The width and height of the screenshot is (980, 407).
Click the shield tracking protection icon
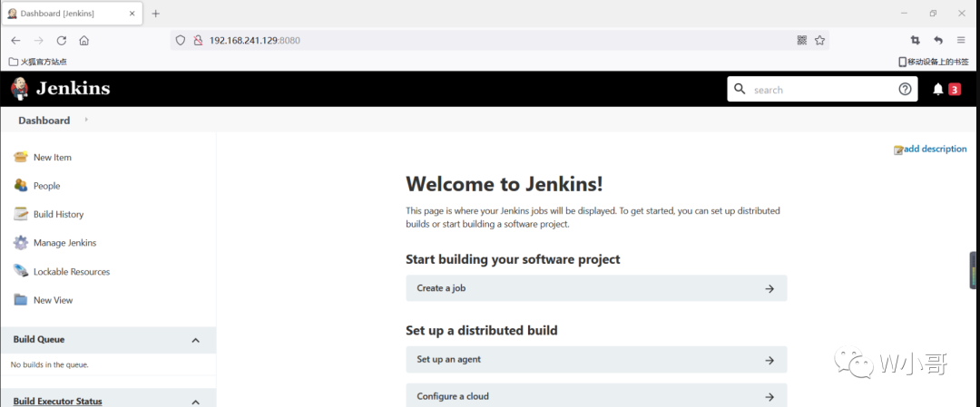pyautogui.click(x=180, y=41)
